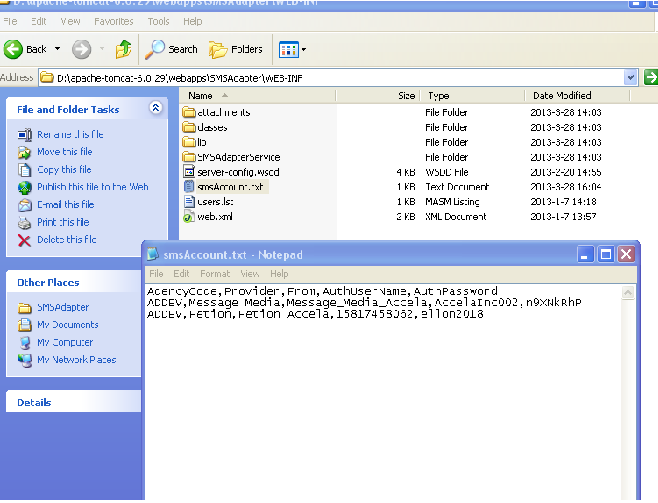
Task: Toggle the Folders pane button
Action: coord(236,49)
